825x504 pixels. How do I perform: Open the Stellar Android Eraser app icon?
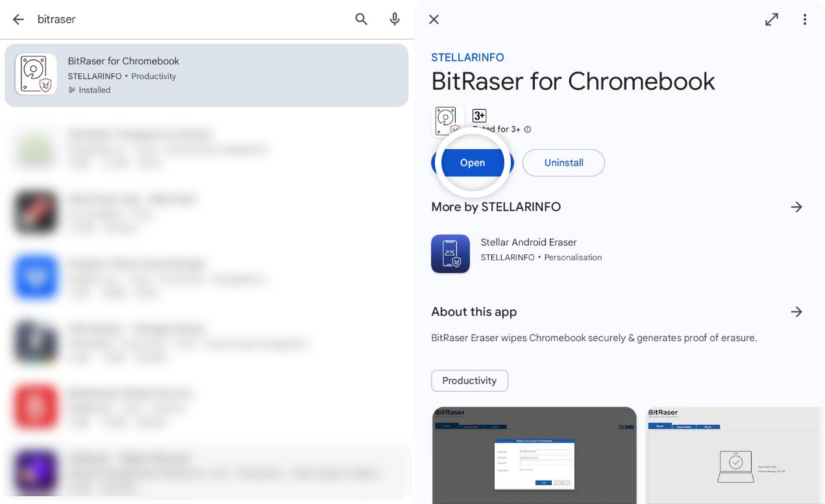(x=450, y=254)
